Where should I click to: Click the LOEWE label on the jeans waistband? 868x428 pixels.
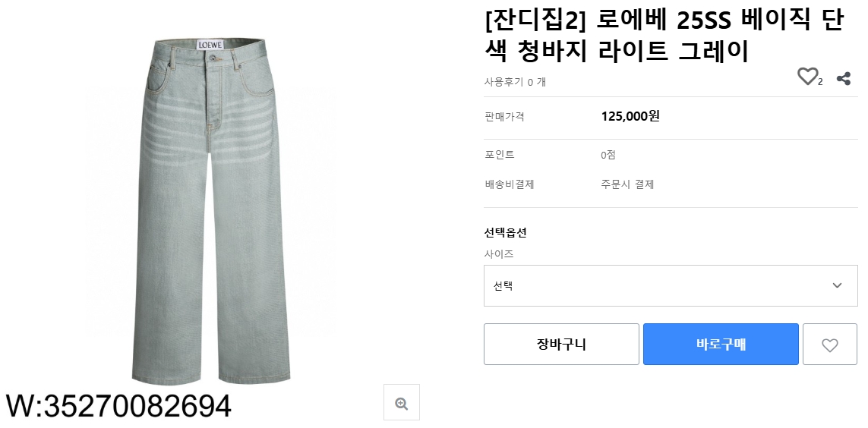pos(210,45)
